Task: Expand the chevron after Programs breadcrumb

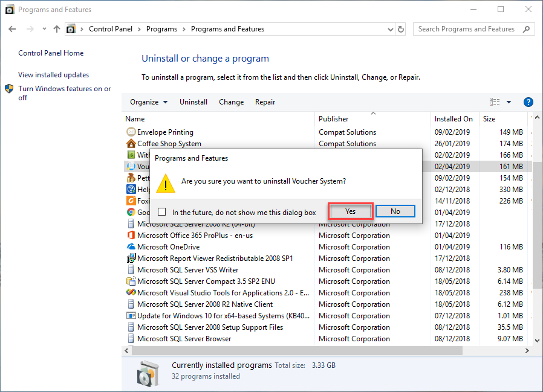Action: click(184, 30)
